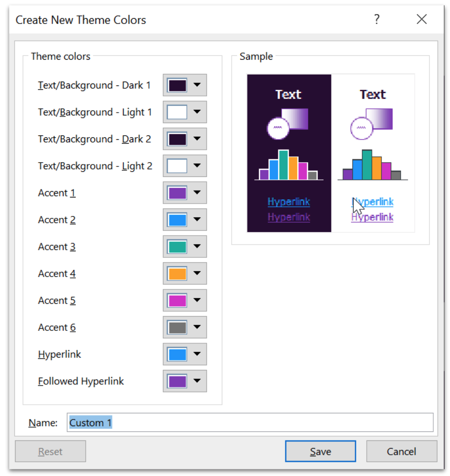Click the shapes graphic in light sample
450x476 pixels.
point(371,124)
